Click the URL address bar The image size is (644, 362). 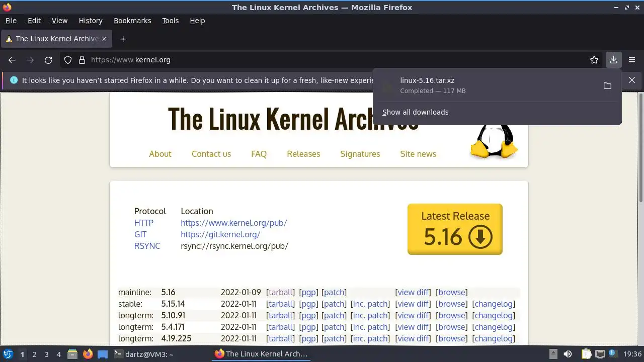pyautogui.click(x=332, y=60)
